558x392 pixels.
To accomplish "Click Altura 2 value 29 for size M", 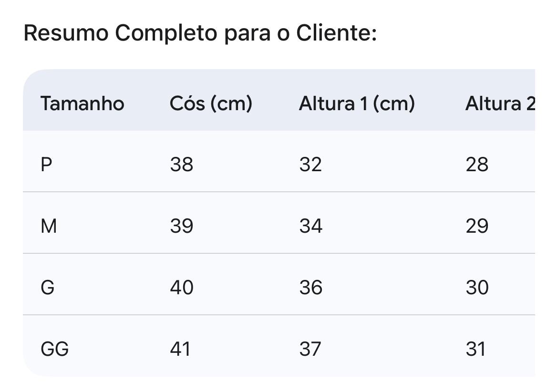I will pos(476,226).
